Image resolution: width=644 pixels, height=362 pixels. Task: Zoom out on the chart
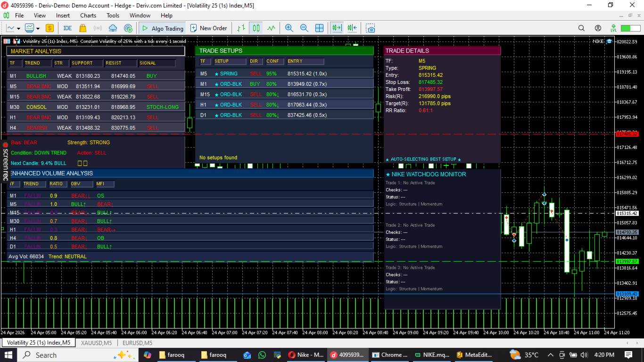click(x=304, y=28)
